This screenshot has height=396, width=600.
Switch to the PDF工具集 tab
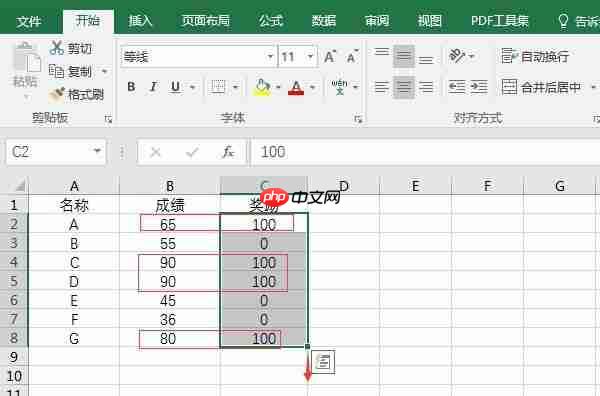pyautogui.click(x=500, y=21)
